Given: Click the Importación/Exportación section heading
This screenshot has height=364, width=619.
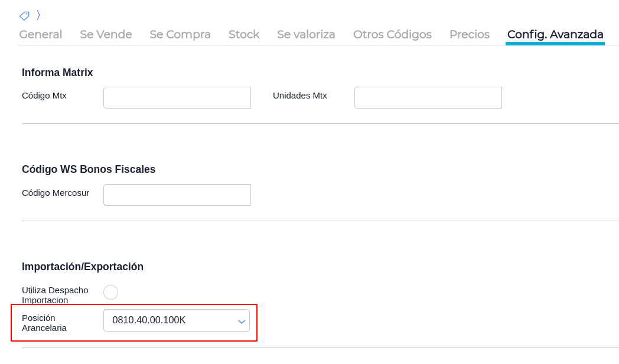Looking at the screenshot, I should (83, 267).
